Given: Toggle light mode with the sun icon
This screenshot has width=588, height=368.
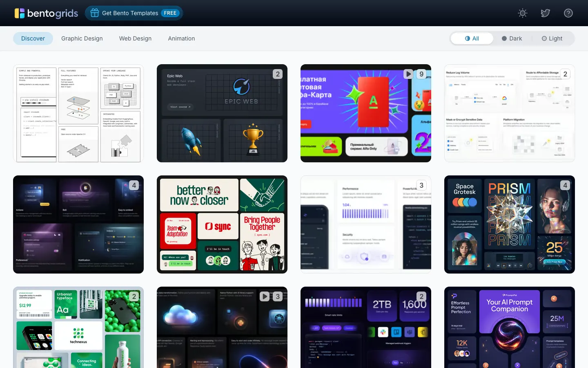Looking at the screenshot, I should point(522,13).
